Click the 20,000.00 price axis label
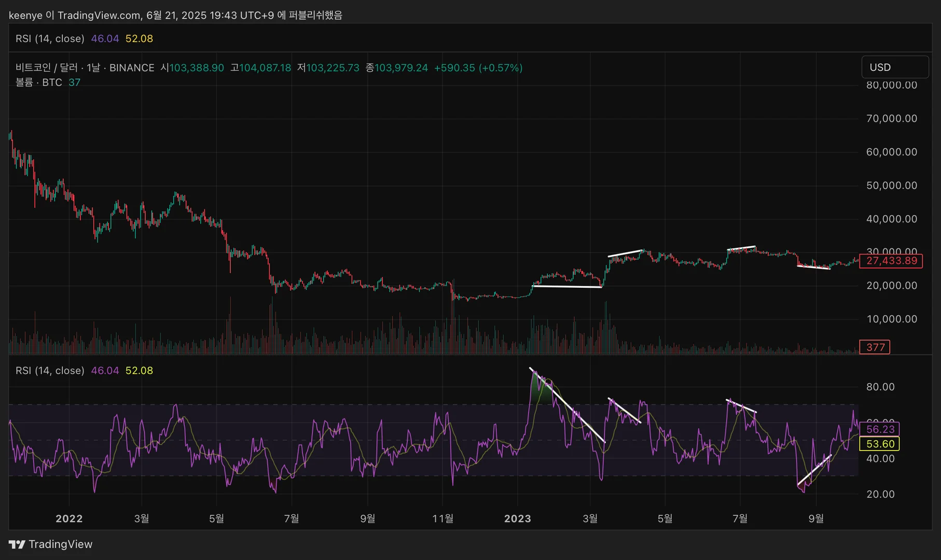The width and height of the screenshot is (941, 560). 892,286
